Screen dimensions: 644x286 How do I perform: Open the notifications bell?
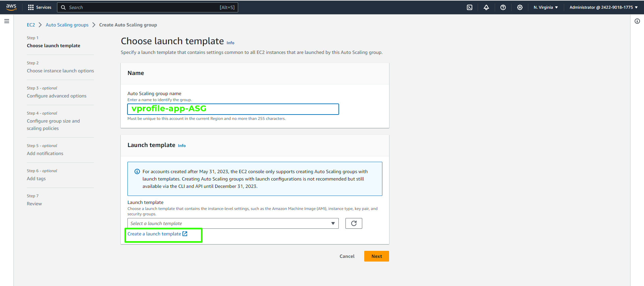pos(486,7)
